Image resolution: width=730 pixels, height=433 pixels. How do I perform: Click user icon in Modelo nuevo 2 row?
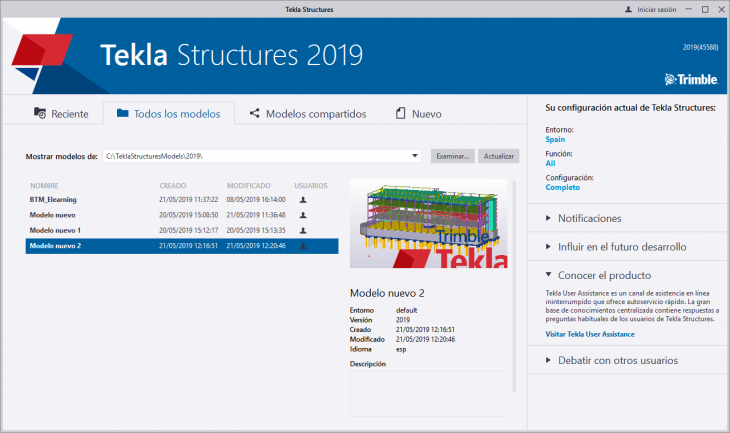click(303, 246)
